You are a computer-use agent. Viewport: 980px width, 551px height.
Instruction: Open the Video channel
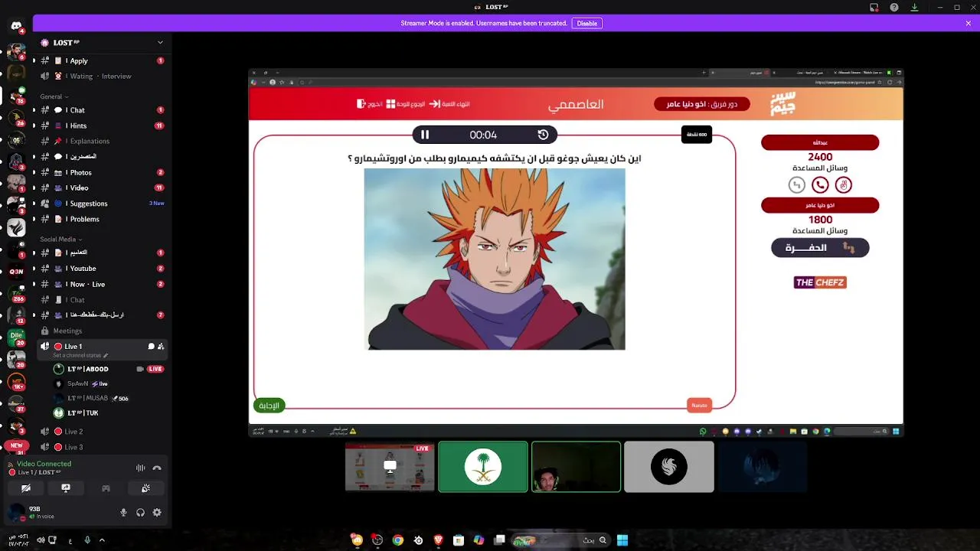(102, 187)
